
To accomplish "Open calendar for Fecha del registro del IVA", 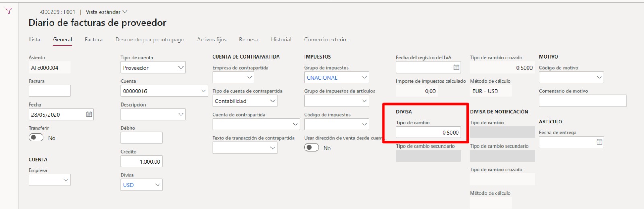I will click(456, 68).
